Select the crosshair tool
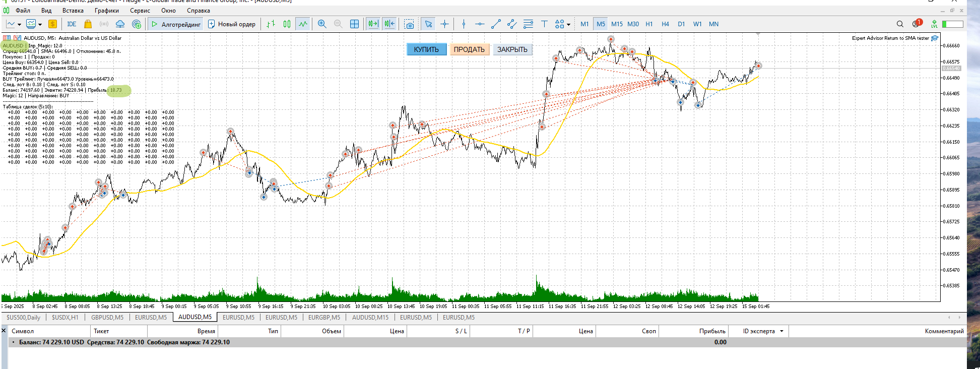 (x=444, y=24)
